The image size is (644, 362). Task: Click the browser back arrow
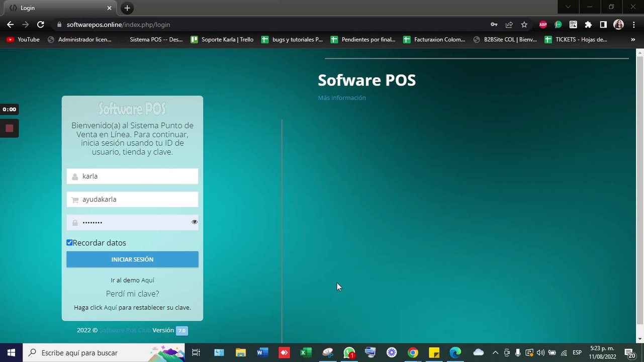(x=10, y=25)
